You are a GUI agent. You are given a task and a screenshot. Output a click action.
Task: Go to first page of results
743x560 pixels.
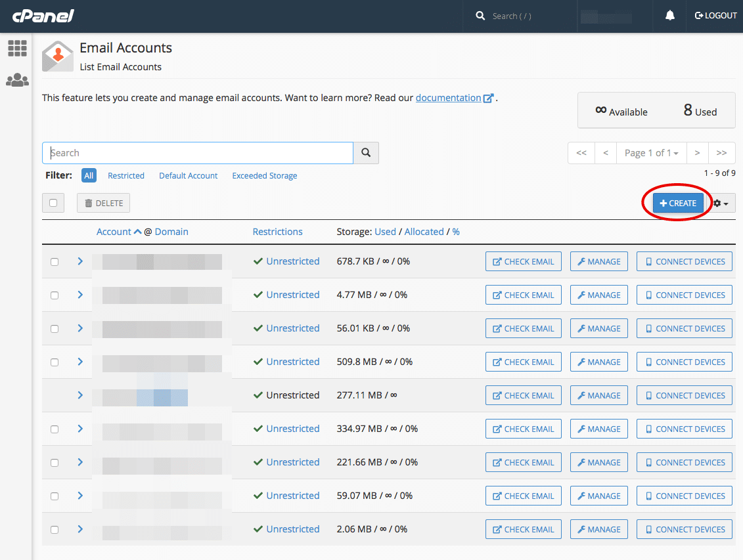coord(581,153)
